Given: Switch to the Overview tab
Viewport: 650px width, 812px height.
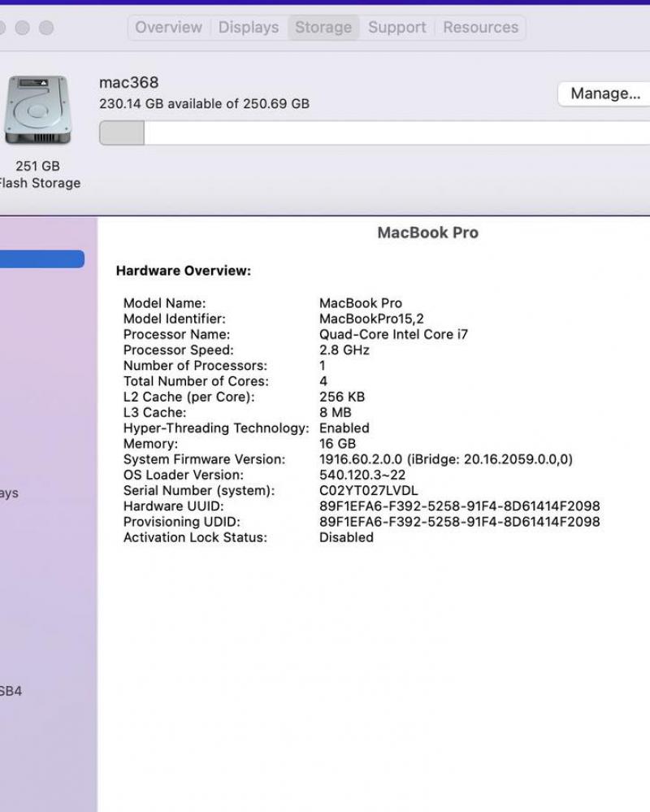Looking at the screenshot, I should click(168, 28).
